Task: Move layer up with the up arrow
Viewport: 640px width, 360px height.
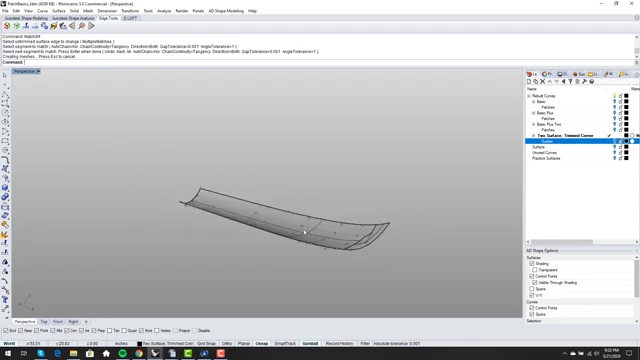Action: point(549,82)
